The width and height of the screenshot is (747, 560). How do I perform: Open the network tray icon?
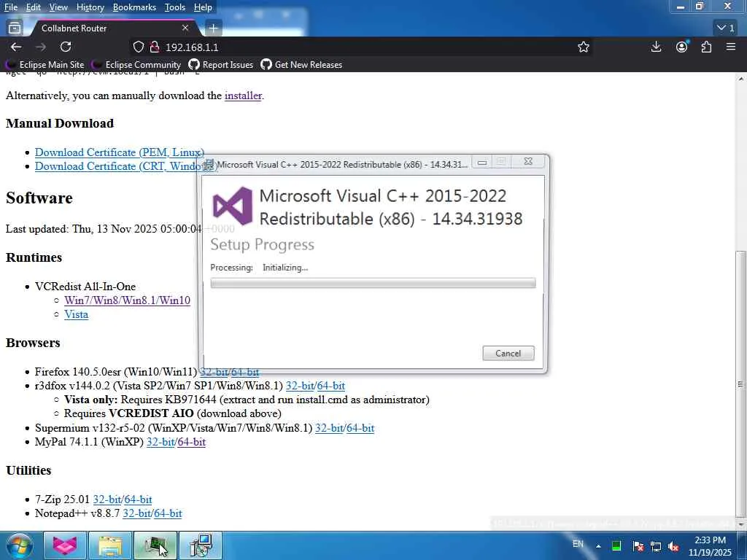pyautogui.click(x=656, y=546)
